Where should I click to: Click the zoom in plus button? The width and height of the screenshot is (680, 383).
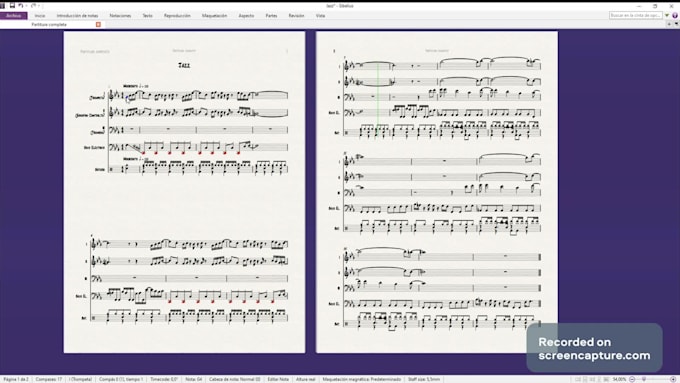673,379
